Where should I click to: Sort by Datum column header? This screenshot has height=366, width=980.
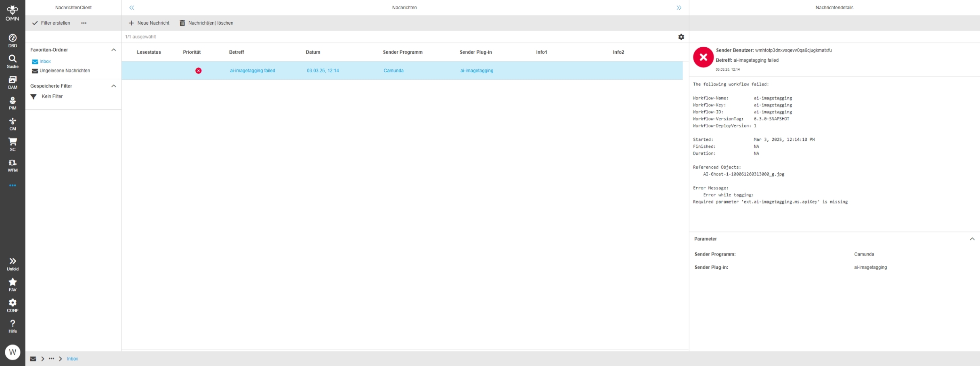click(313, 52)
